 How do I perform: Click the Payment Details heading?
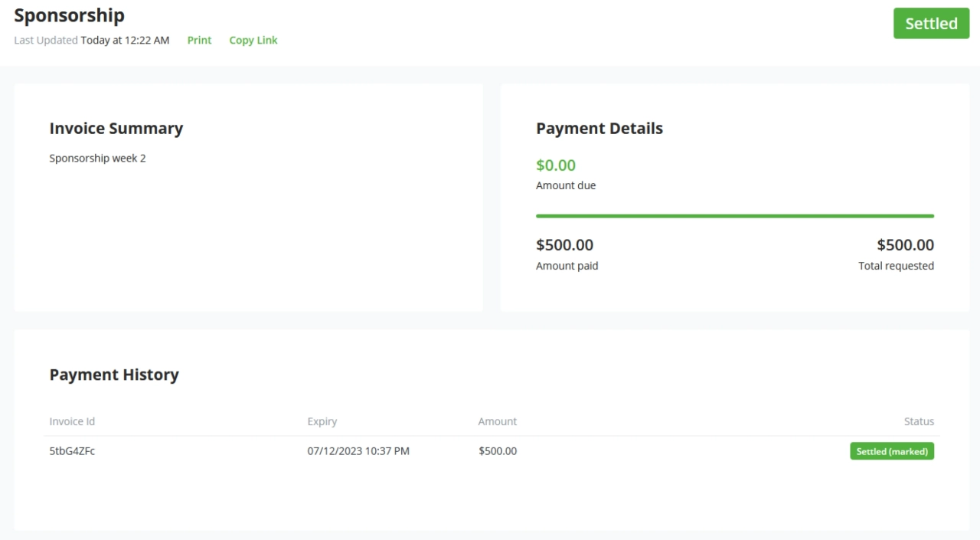(599, 129)
